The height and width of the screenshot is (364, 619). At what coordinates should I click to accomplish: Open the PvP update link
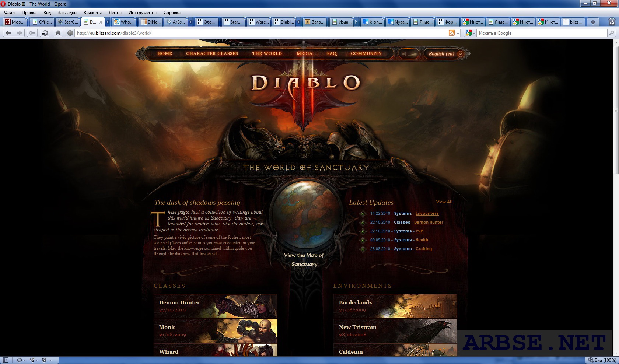point(419,231)
